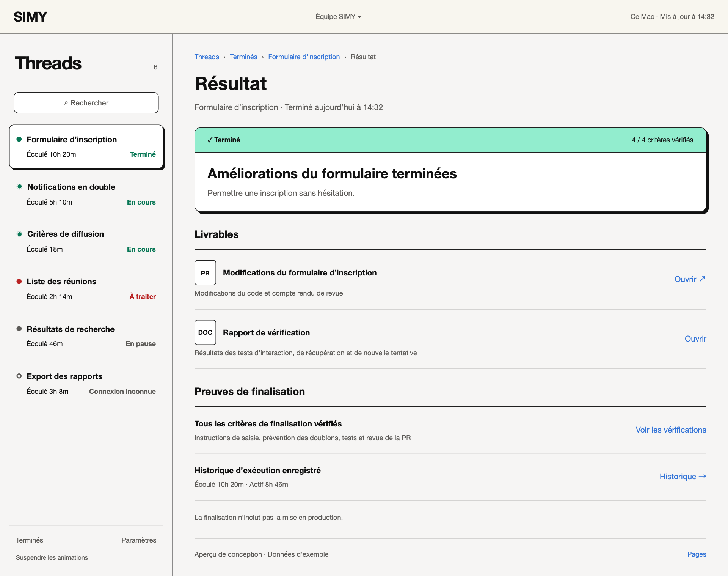Select the Formulaire d'inscription thread
728x576 pixels.
[x=86, y=146]
